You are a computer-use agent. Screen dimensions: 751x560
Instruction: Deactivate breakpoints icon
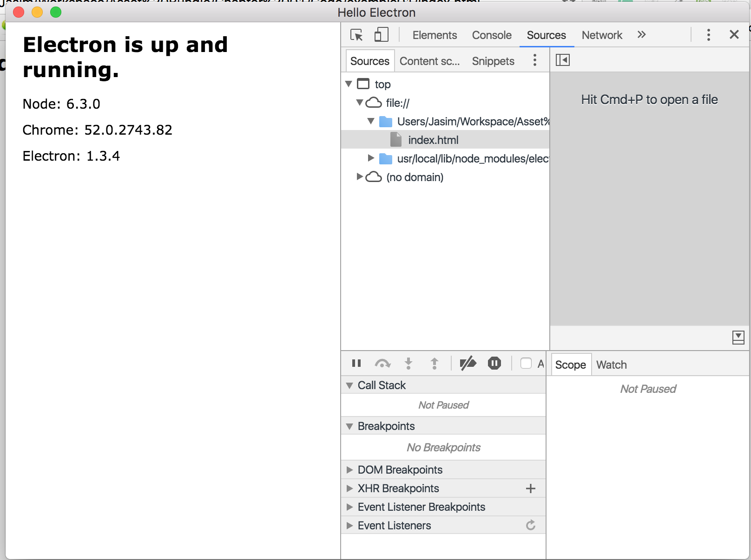click(x=468, y=363)
